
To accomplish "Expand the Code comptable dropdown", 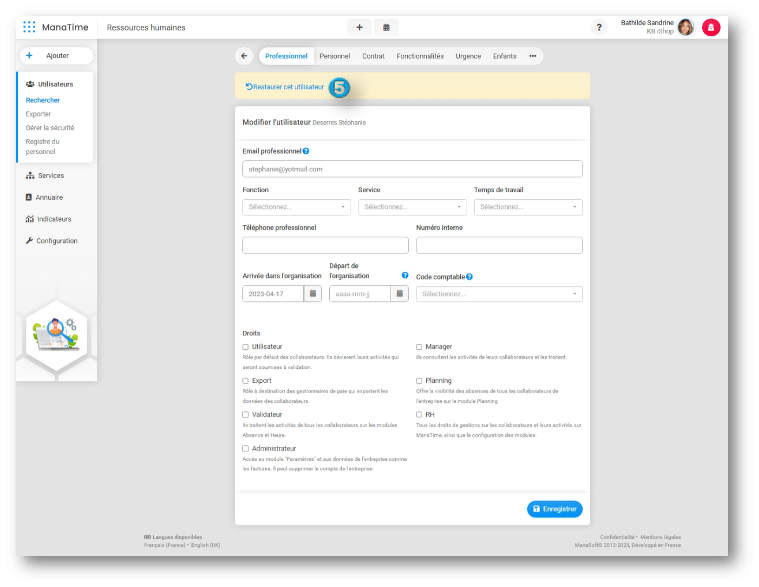I will coord(499,294).
